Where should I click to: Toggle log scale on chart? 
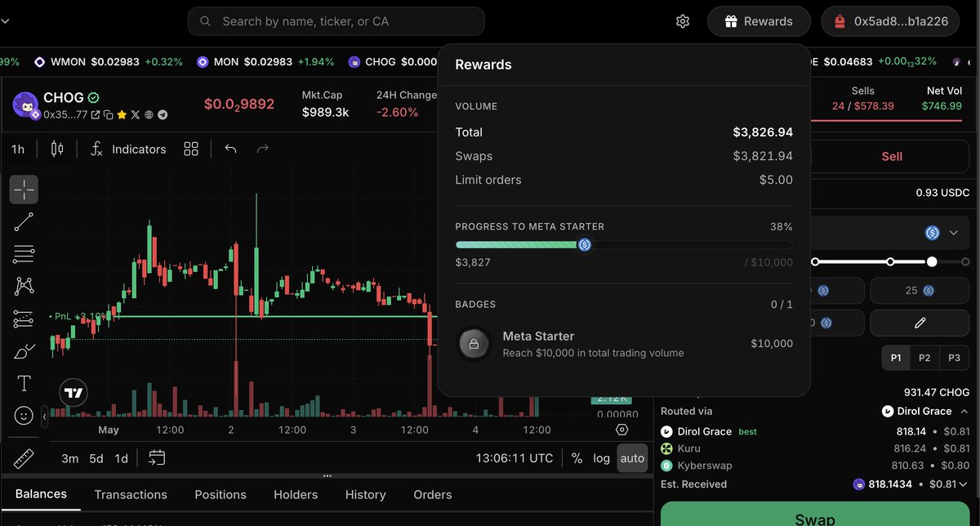pyautogui.click(x=602, y=458)
